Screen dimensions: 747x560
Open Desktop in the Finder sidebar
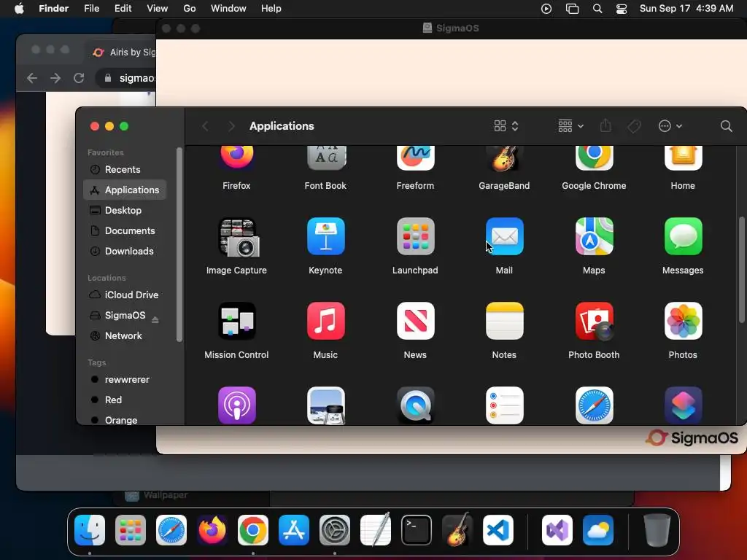[125, 211]
